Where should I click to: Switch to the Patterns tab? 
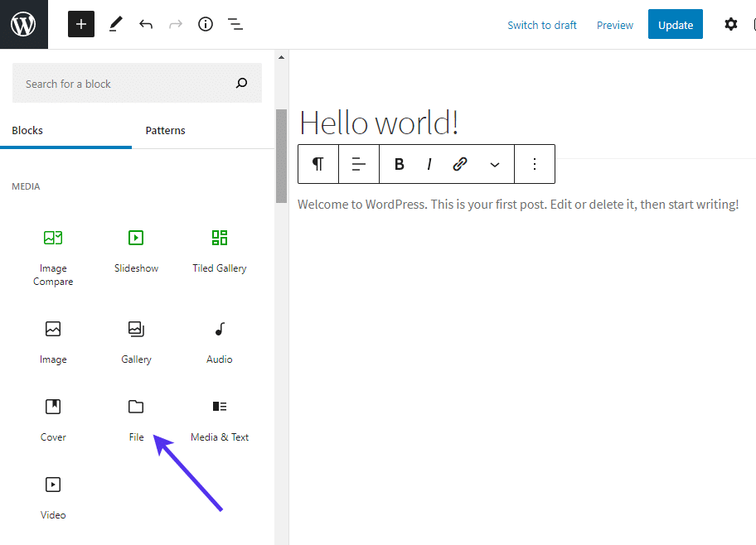pyautogui.click(x=165, y=130)
